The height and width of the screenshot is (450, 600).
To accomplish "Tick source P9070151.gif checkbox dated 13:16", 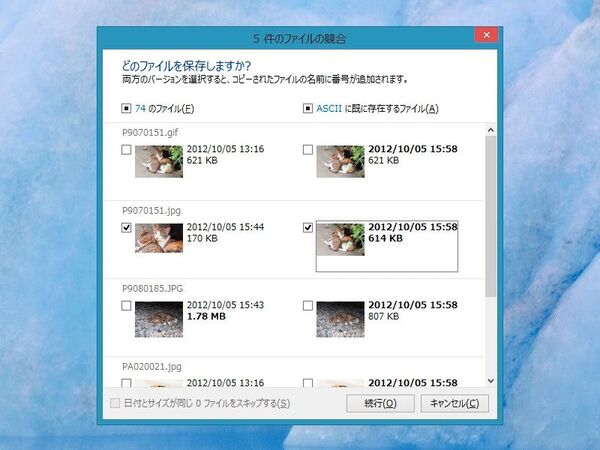I will click(126, 150).
